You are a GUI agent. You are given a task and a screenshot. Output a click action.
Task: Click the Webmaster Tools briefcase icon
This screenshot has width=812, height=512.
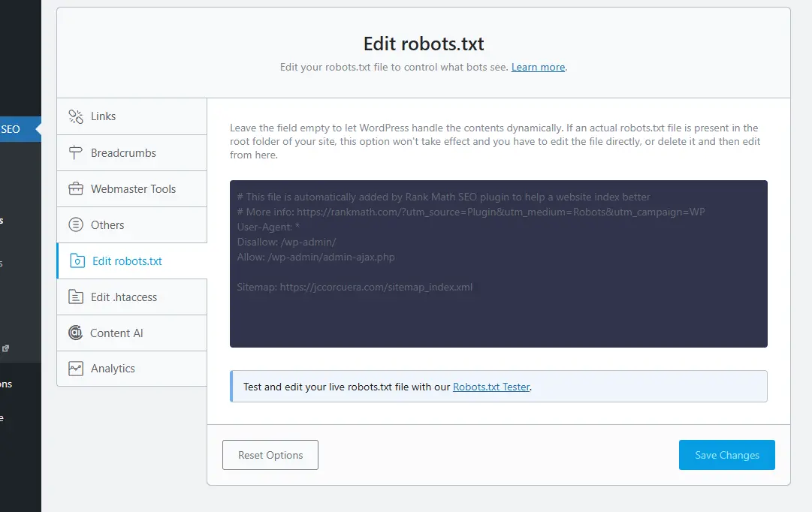point(75,188)
